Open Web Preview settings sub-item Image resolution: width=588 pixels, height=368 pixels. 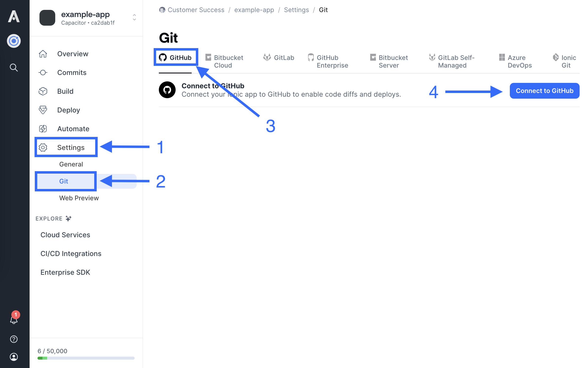(x=79, y=198)
